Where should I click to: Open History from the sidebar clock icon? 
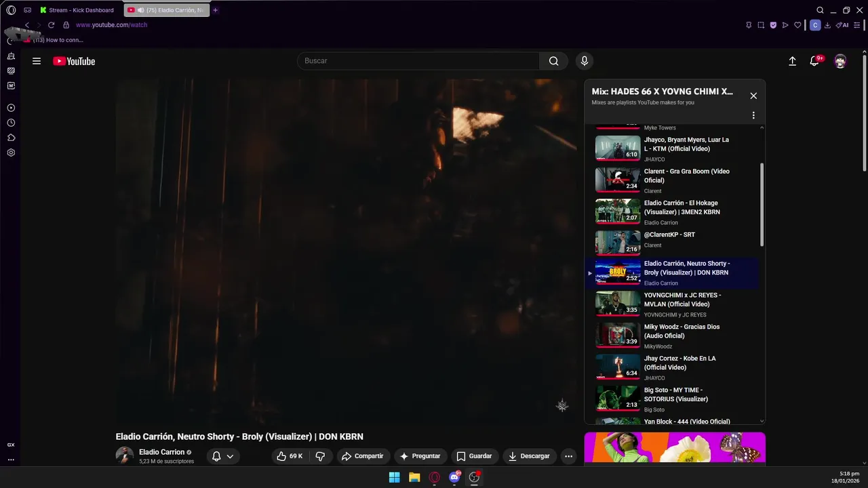[11, 123]
